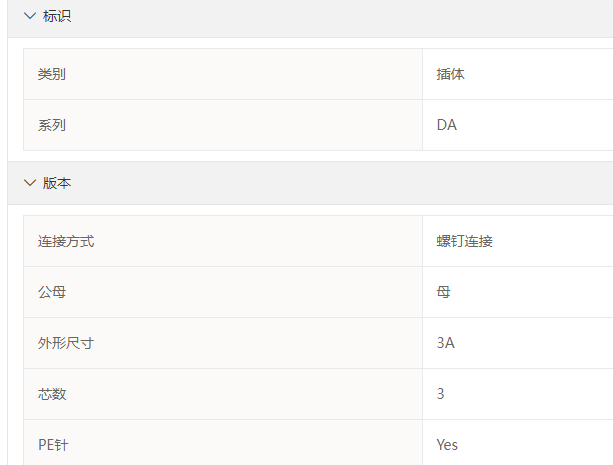Click the Yes value for PE针

447,445
